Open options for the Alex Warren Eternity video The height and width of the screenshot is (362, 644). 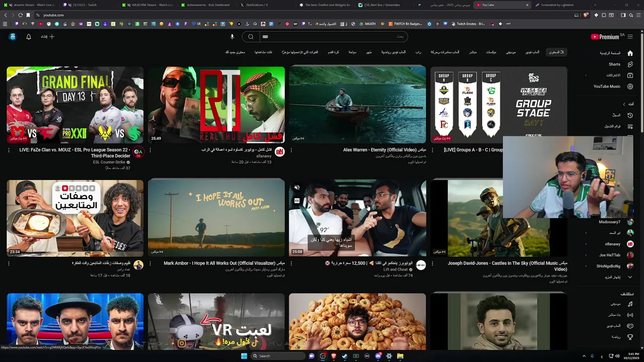coord(291,150)
